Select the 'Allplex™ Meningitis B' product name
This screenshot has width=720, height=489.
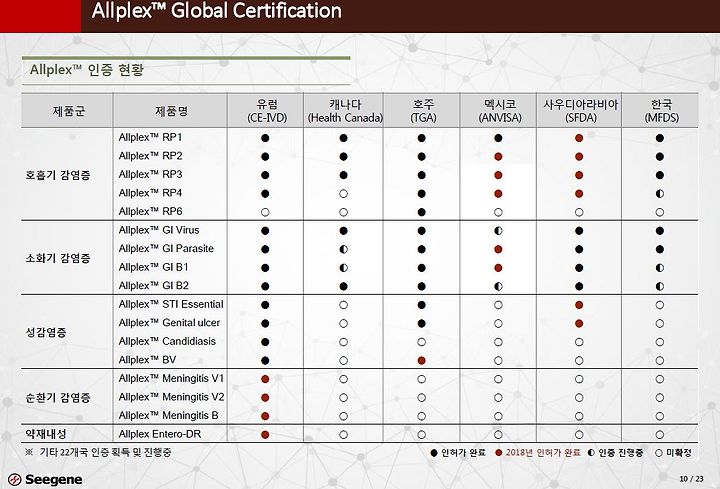[x=169, y=416]
